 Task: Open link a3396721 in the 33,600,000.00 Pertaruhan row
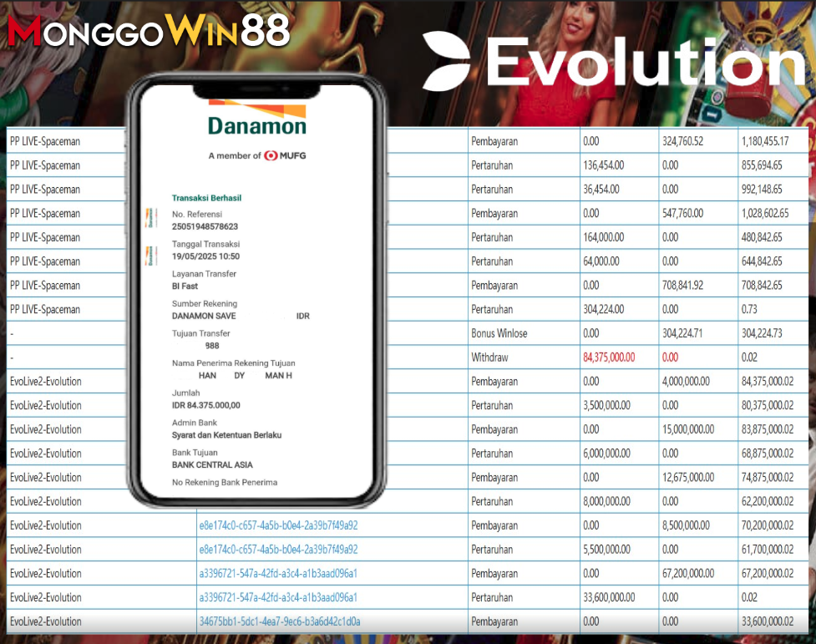pyautogui.click(x=278, y=597)
